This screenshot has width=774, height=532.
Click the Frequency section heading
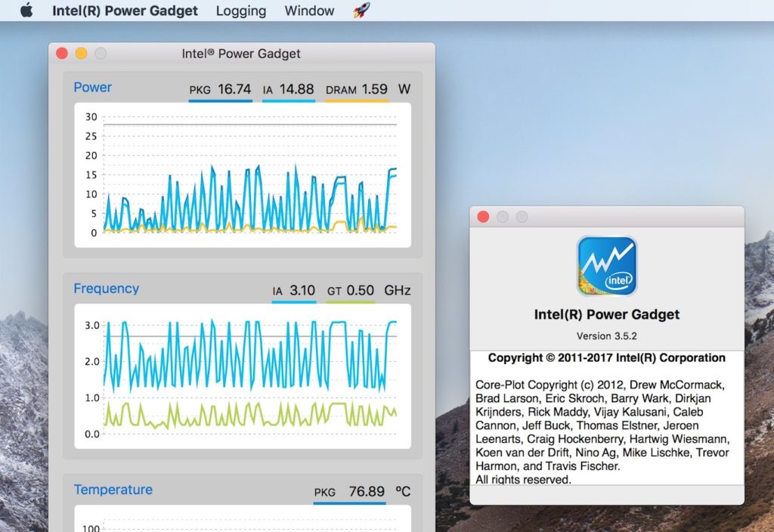pyautogui.click(x=106, y=288)
